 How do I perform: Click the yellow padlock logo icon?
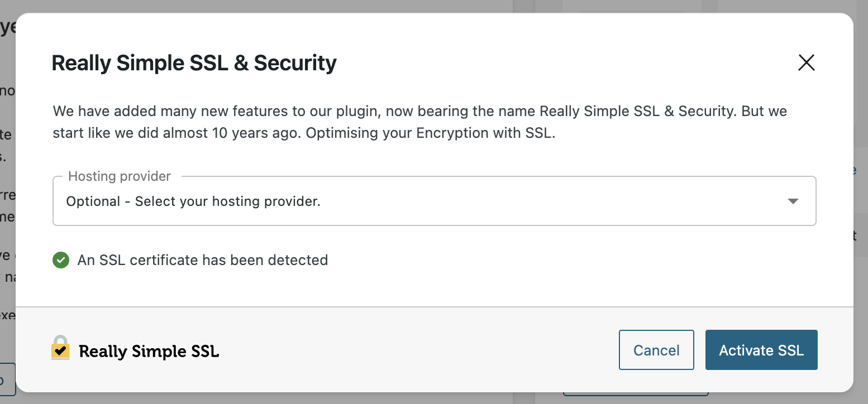[60, 347]
